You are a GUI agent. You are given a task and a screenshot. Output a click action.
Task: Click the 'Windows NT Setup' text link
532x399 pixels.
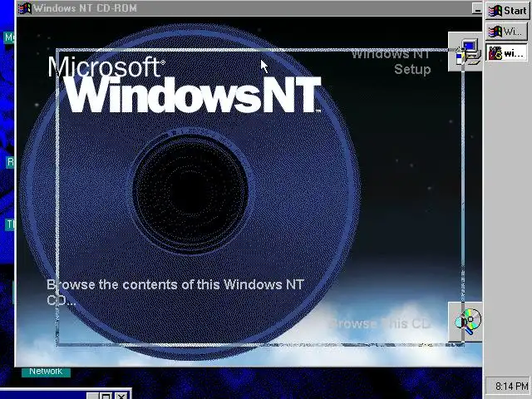(x=391, y=61)
